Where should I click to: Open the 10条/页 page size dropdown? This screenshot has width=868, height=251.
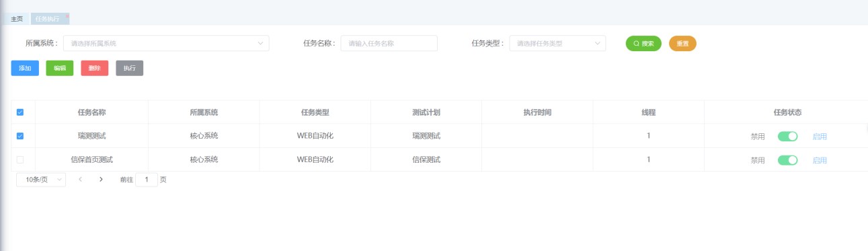41,180
